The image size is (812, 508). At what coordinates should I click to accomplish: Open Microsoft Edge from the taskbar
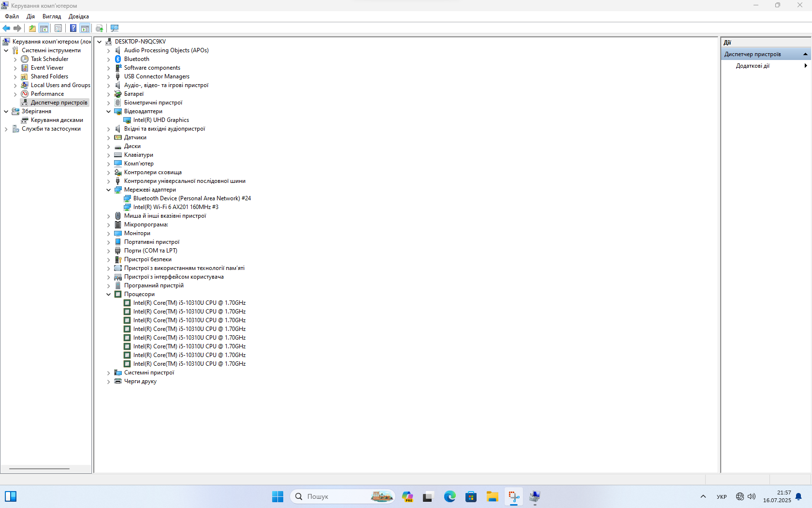click(449, 496)
